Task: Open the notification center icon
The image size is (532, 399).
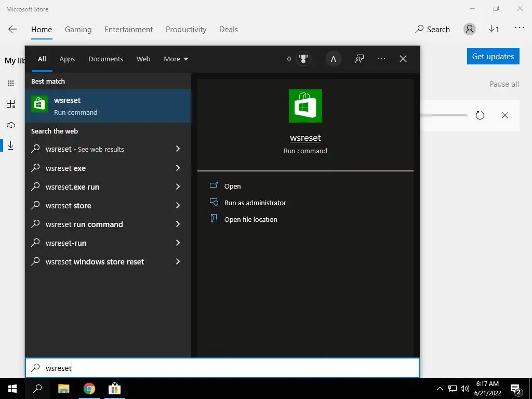Action: [x=516, y=390]
